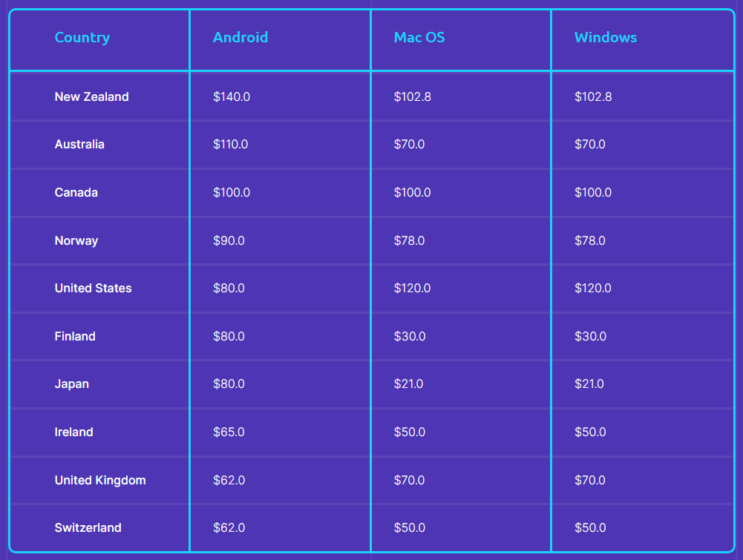Click the Finland country cell
The width and height of the screenshot is (743, 560).
click(x=75, y=337)
